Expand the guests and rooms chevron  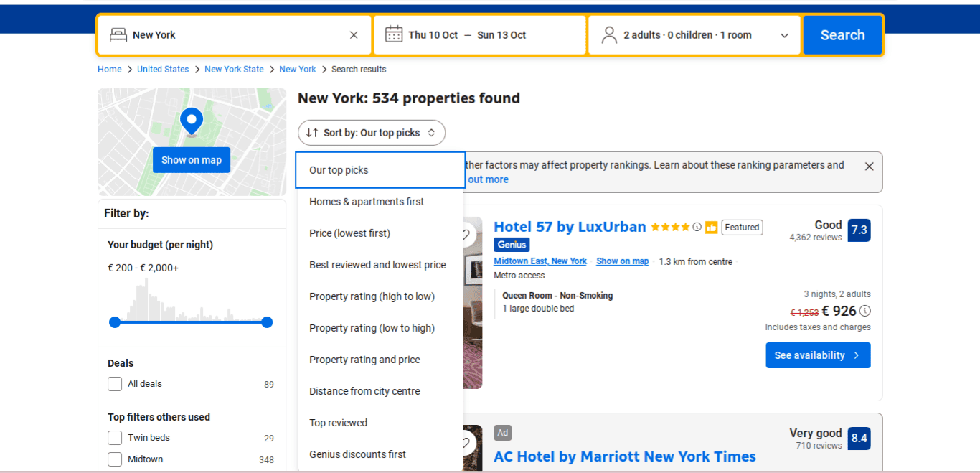click(x=784, y=36)
